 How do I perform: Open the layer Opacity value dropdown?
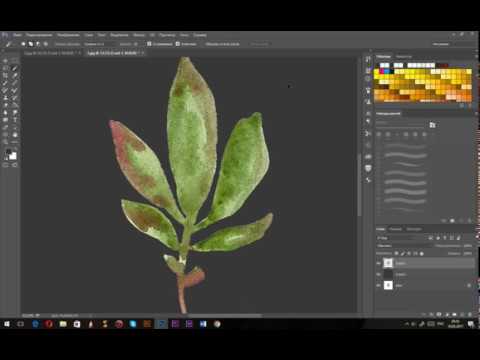click(468, 246)
